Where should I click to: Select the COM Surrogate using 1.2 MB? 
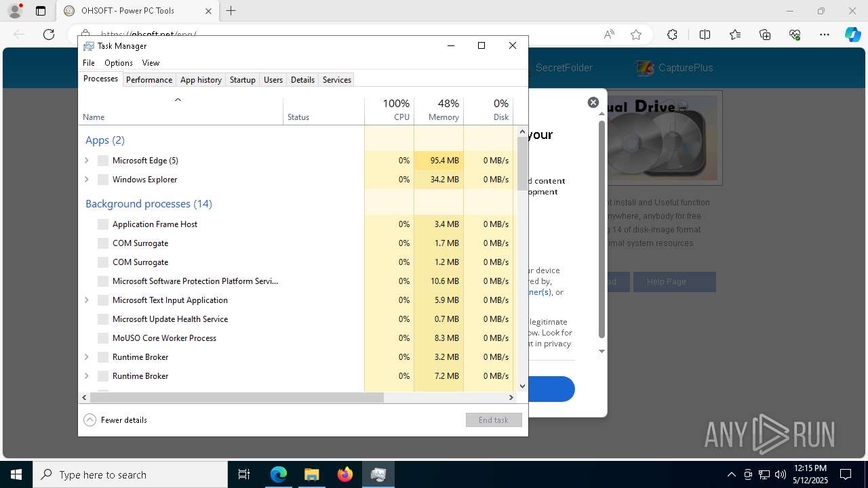click(297, 262)
